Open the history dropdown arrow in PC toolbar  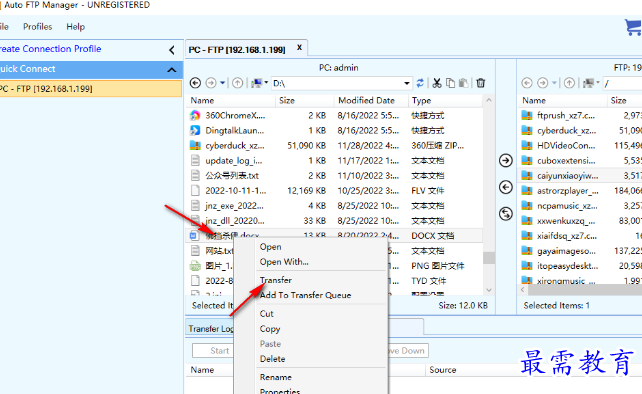click(x=222, y=83)
